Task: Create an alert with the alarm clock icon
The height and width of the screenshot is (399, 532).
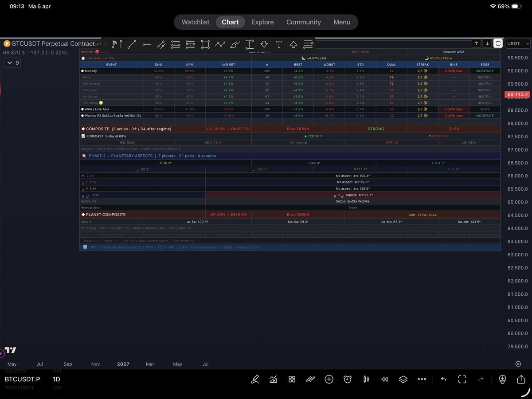Action: pyautogui.click(x=348, y=379)
